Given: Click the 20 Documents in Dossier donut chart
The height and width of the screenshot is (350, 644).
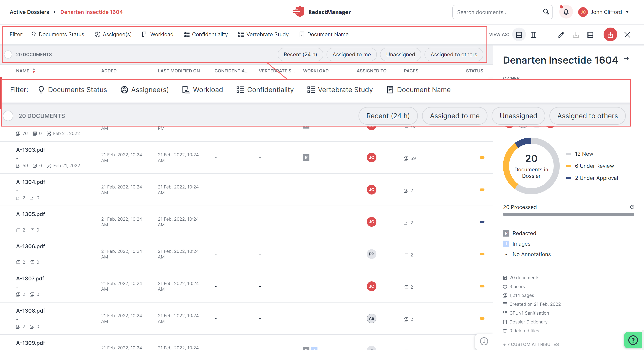Looking at the screenshot, I should 531,166.
